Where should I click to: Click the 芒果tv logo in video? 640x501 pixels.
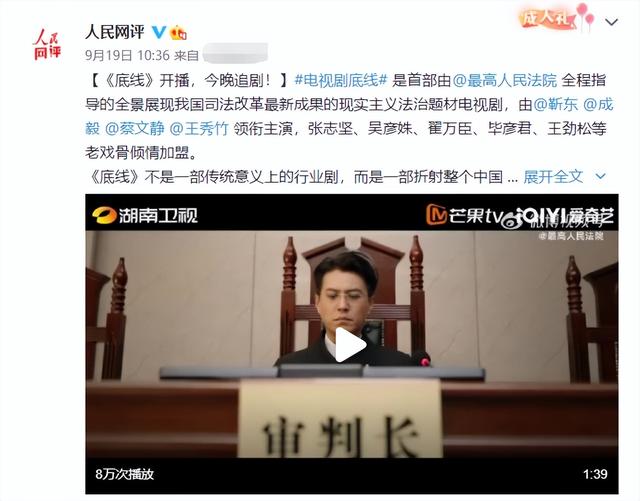coord(463,214)
